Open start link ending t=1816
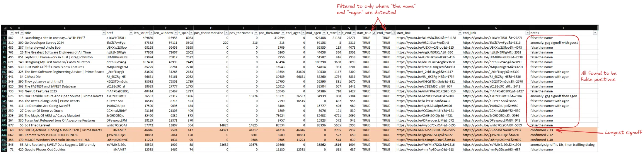This screenshot has height=154, width=644. [425, 145]
